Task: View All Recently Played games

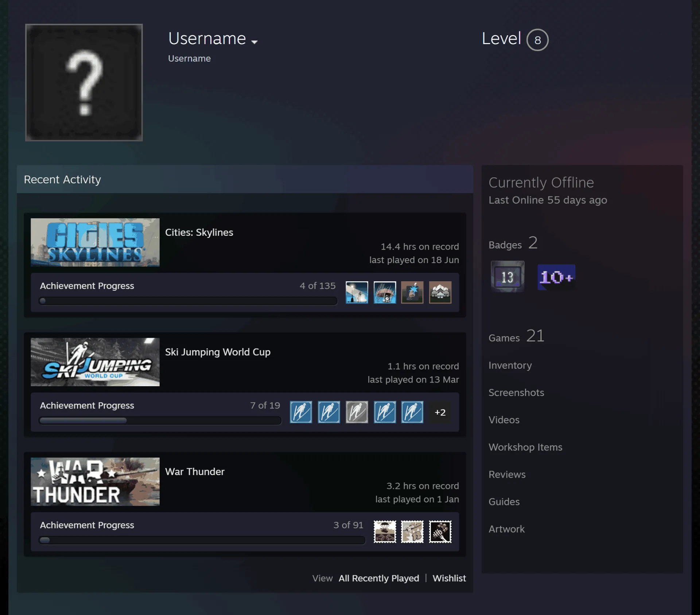Action: tap(379, 578)
